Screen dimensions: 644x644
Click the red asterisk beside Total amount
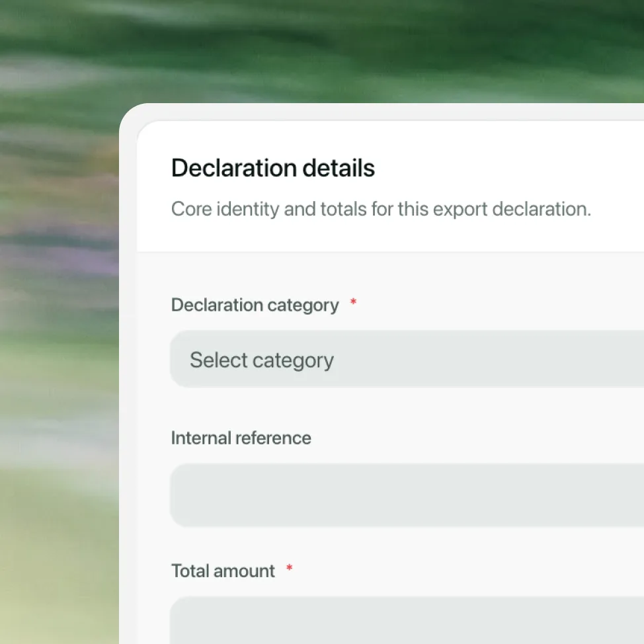click(289, 568)
